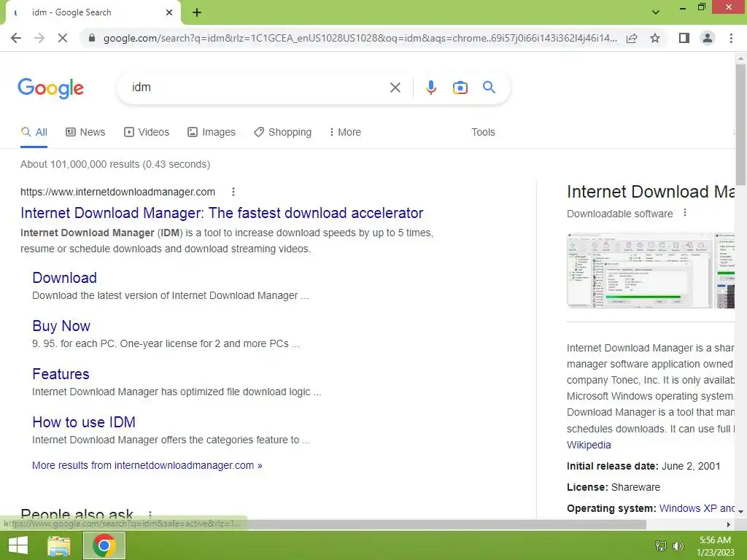The height and width of the screenshot is (560, 747).
Task: Bookmark this page with the star icon
Action: (655, 38)
